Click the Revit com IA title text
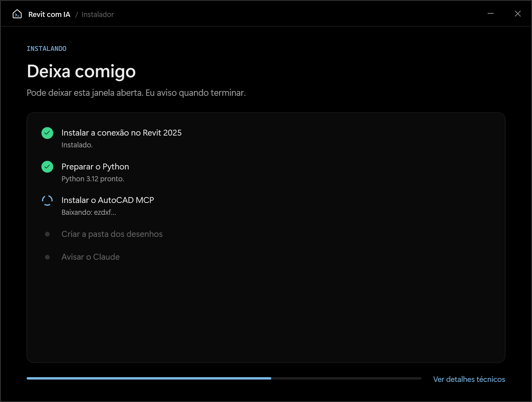 (49, 15)
